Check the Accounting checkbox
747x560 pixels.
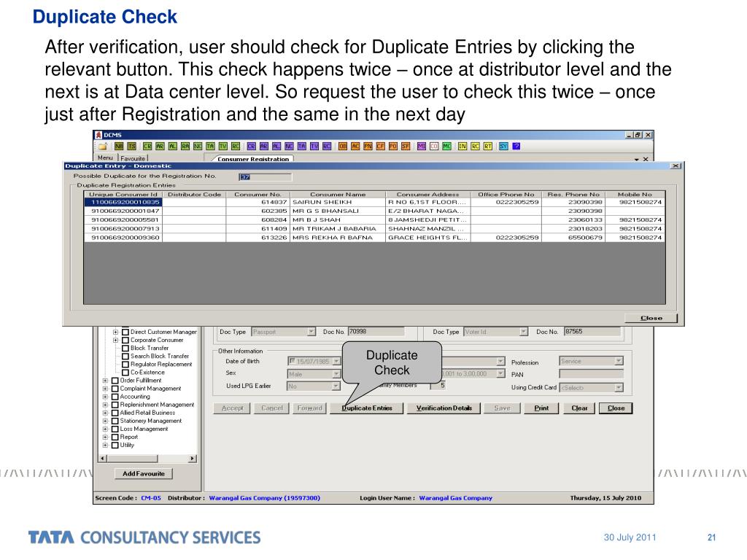pos(115,397)
